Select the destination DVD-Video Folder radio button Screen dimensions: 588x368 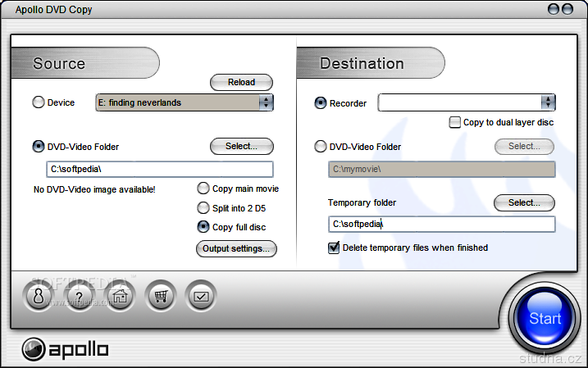click(x=321, y=147)
